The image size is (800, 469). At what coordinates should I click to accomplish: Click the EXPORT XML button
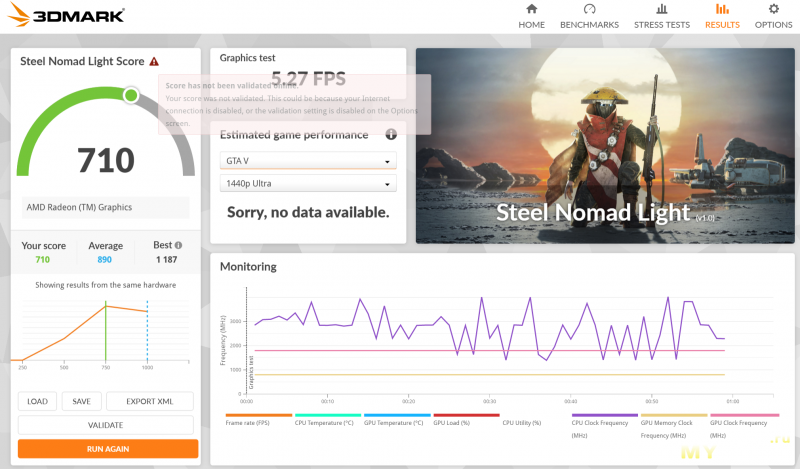click(x=149, y=401)
